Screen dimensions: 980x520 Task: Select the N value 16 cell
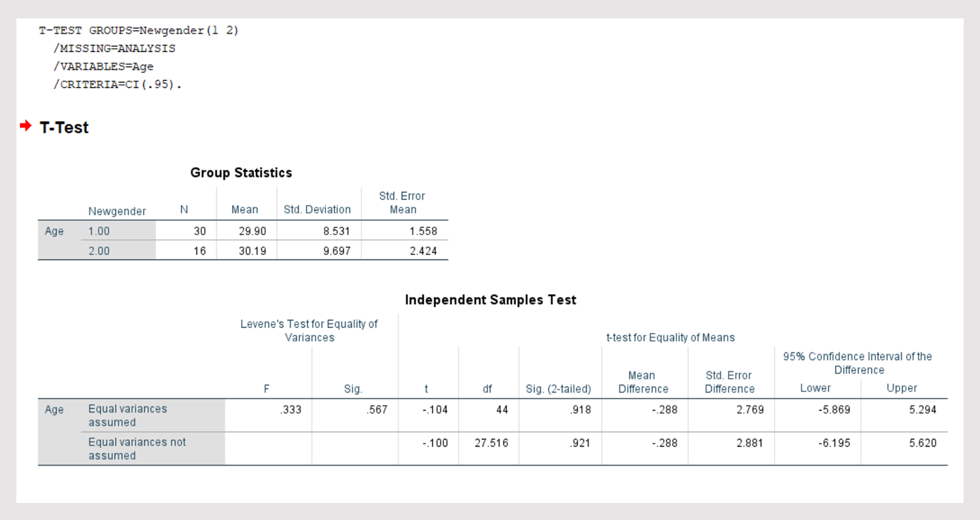click(x=199, y=251)
